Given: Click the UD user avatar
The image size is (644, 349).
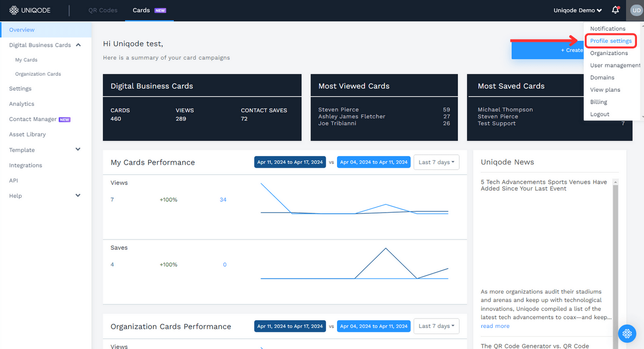Looking at the screenshot, I should click(x=636, y=10).
